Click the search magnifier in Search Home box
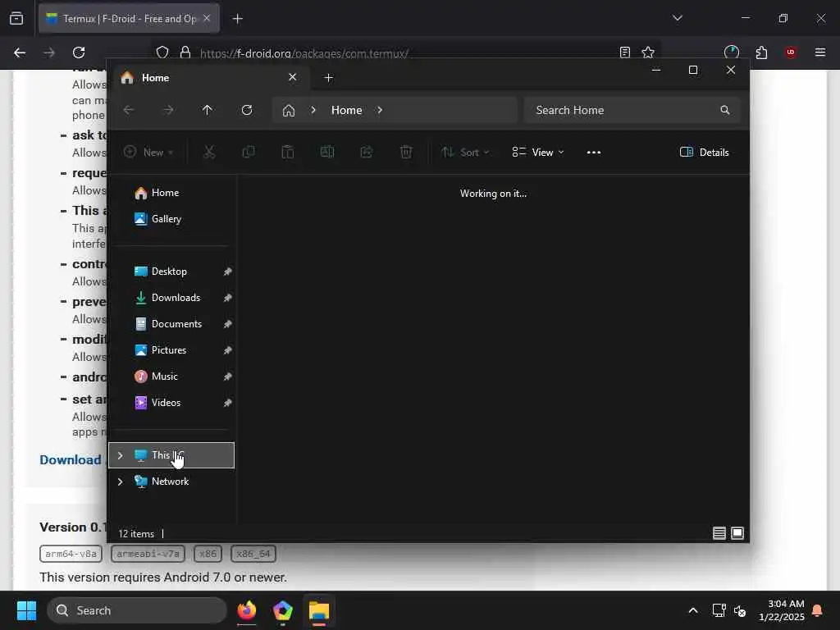The width and height of the screenshot is (840, 630). [x=725, y=110]
